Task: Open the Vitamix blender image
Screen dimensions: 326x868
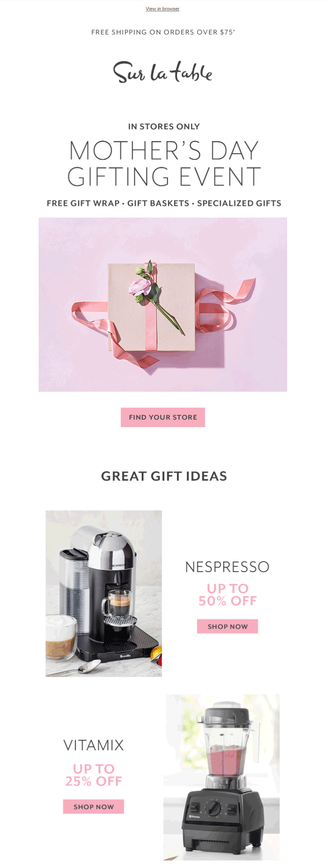Action: coord(222,777)
